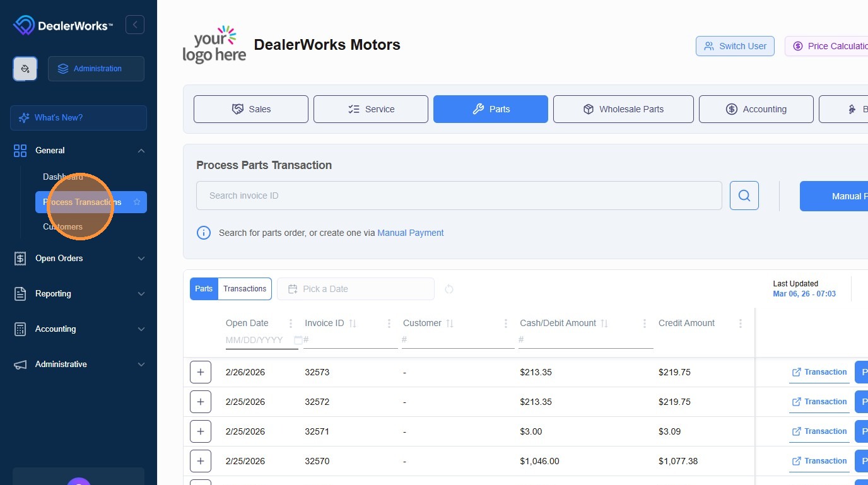868x485 pixels.
Task: Expand the Reporting sidebar menu
Action: point(79,293)
